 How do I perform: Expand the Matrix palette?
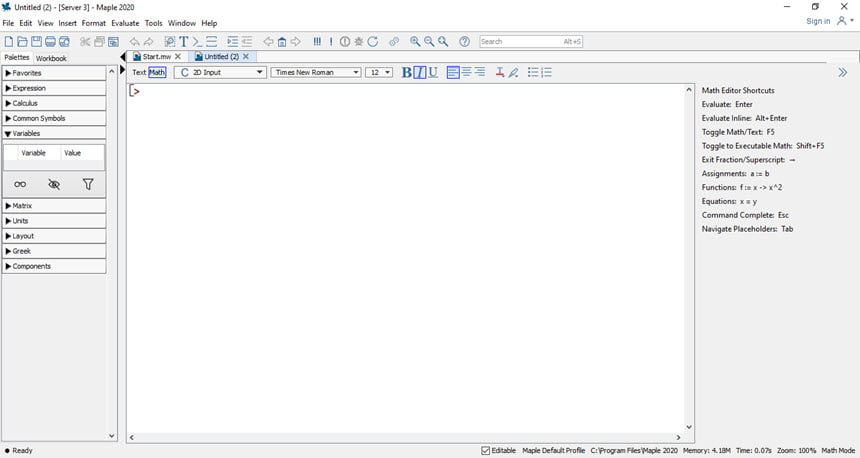click(x=54, y=206)
